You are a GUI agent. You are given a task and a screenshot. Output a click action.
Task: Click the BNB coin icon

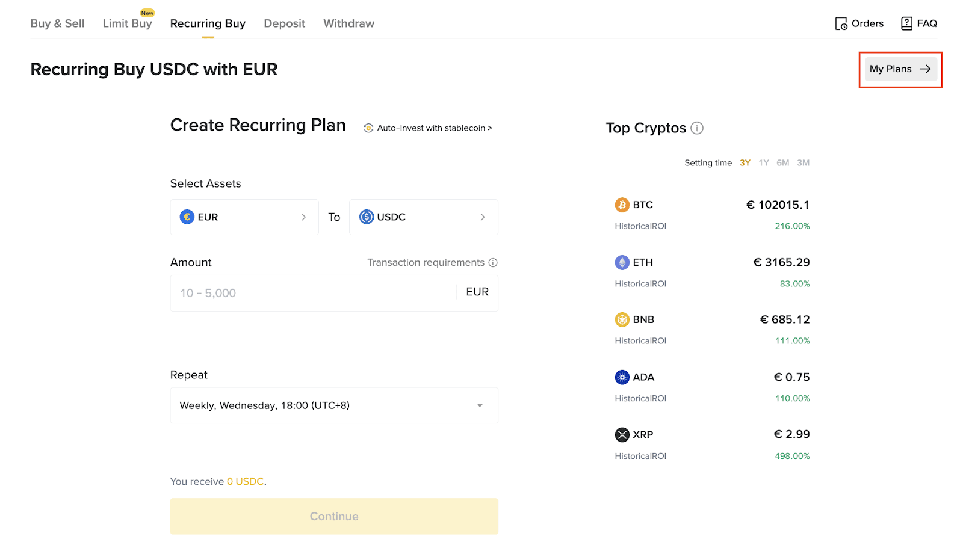(622, 320)
